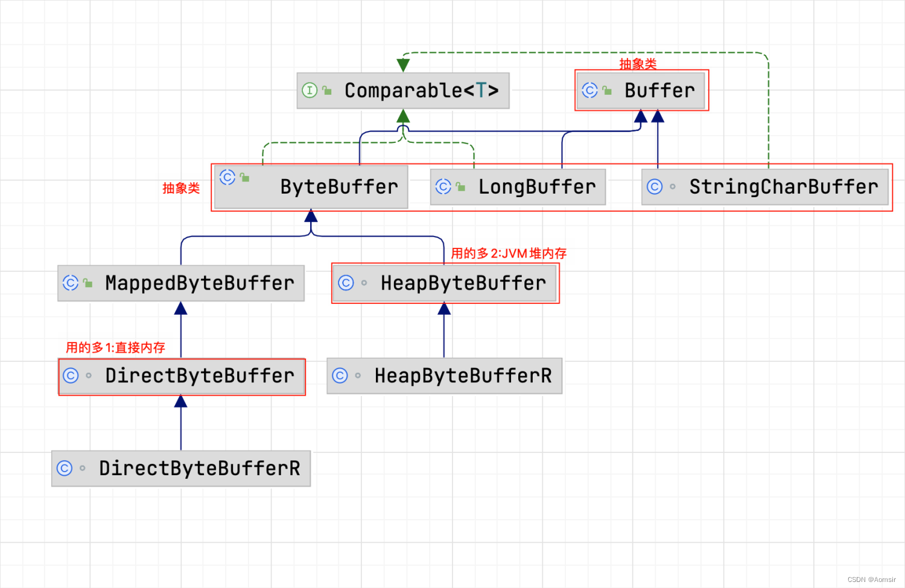905x588 pixels.
Task: Select the MappedByteBuffer text label
Action: 200,283
